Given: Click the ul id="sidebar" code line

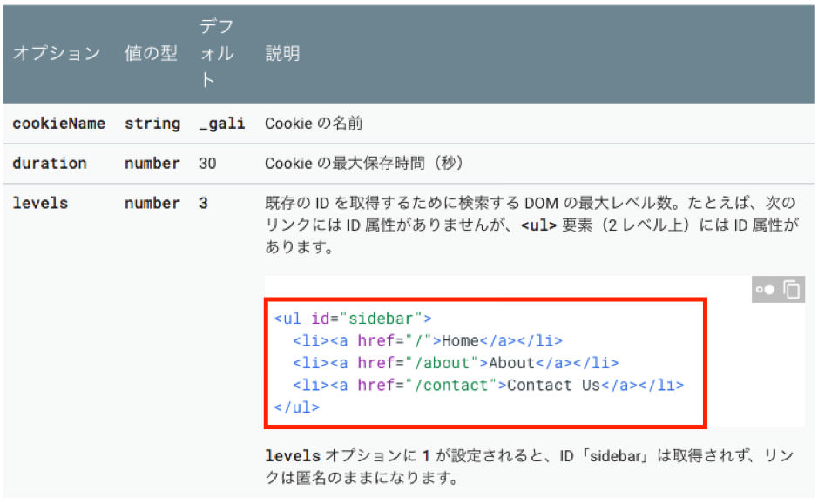Looking at the screenshot, I should pyautogui.click(x=353, y=319).
